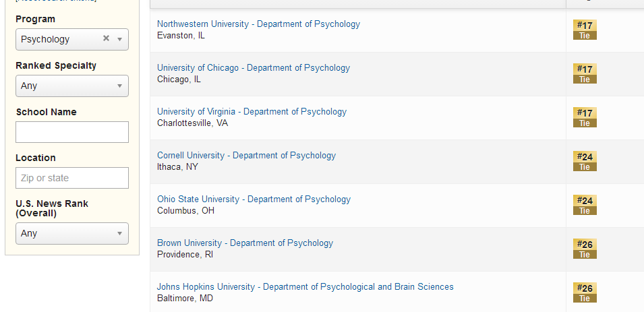Viewport: 644px width, 312px height.
Task: Click Northwestern University's #17 Tie rank badge
Action: pyautogui.click(x=585, y=30)
